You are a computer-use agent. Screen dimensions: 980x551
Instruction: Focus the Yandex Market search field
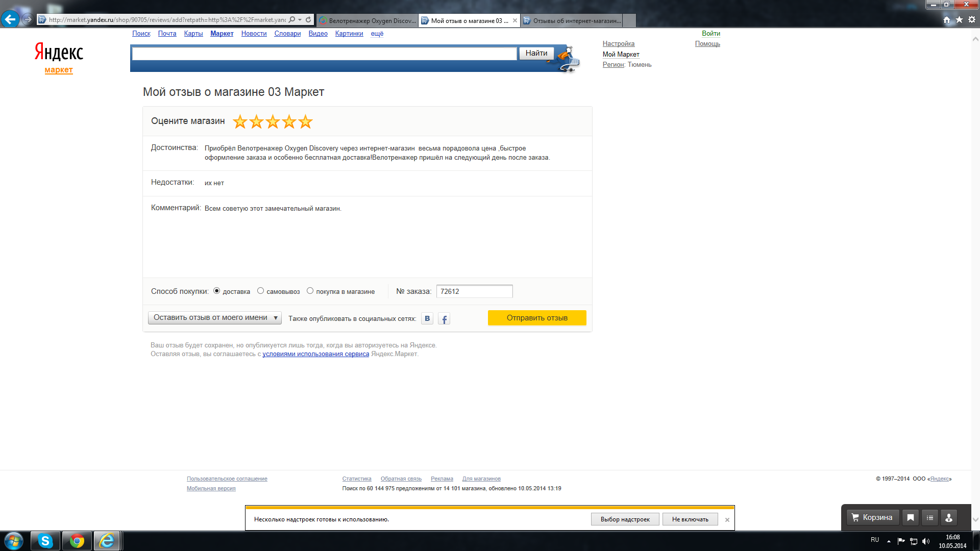325,54
